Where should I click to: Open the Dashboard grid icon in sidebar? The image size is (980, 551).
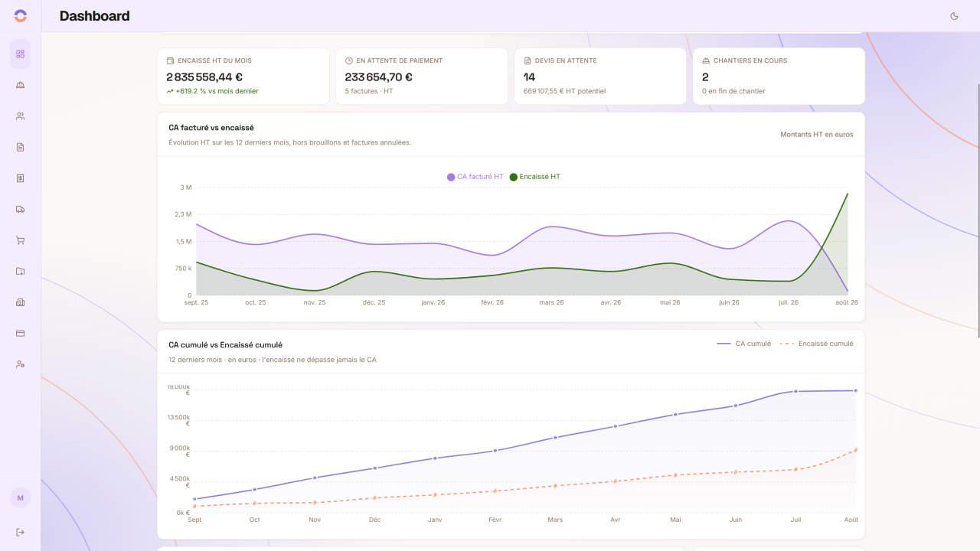coord(21,54)
